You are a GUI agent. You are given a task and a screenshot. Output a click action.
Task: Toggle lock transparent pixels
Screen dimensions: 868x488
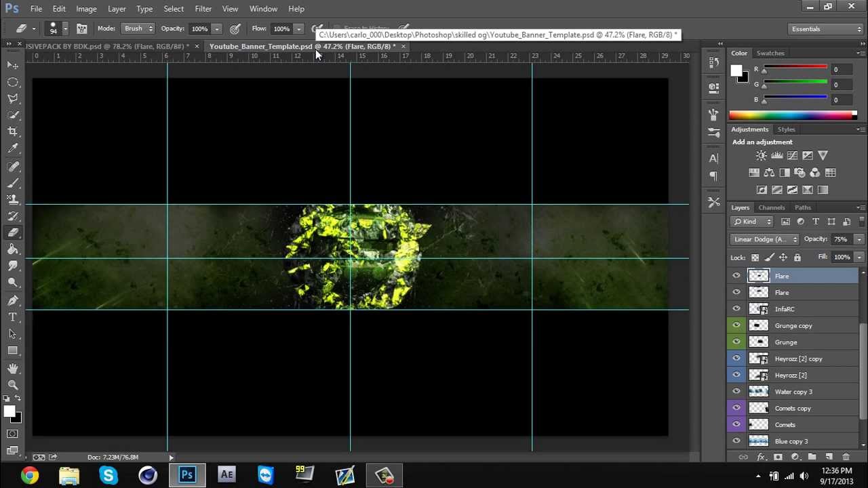coord(755,258)
